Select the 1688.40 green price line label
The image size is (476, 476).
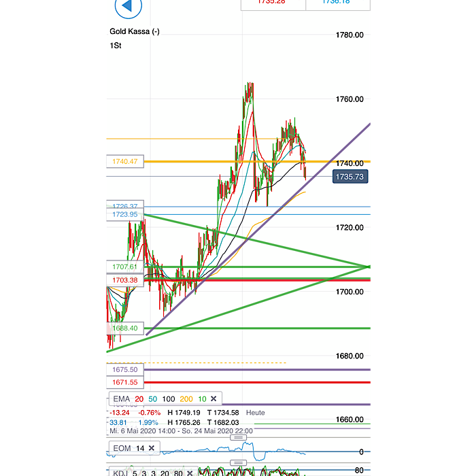pos(125,328)
